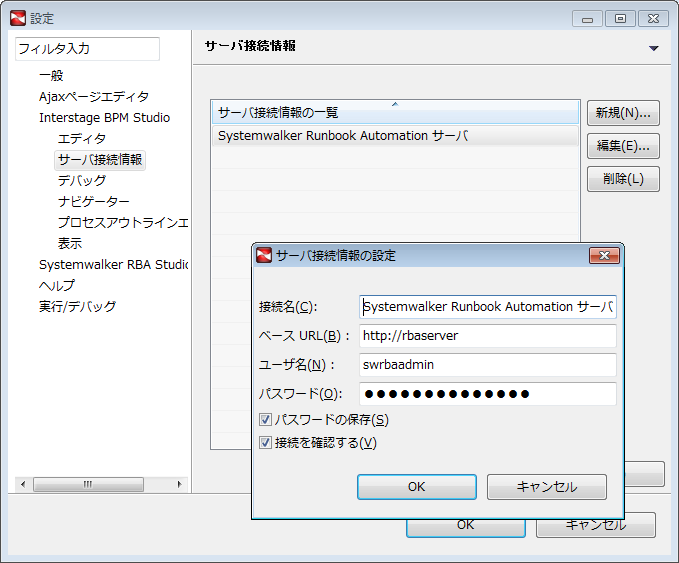
Task: Close the 設定 window
Action: click(x=653, y=19)
